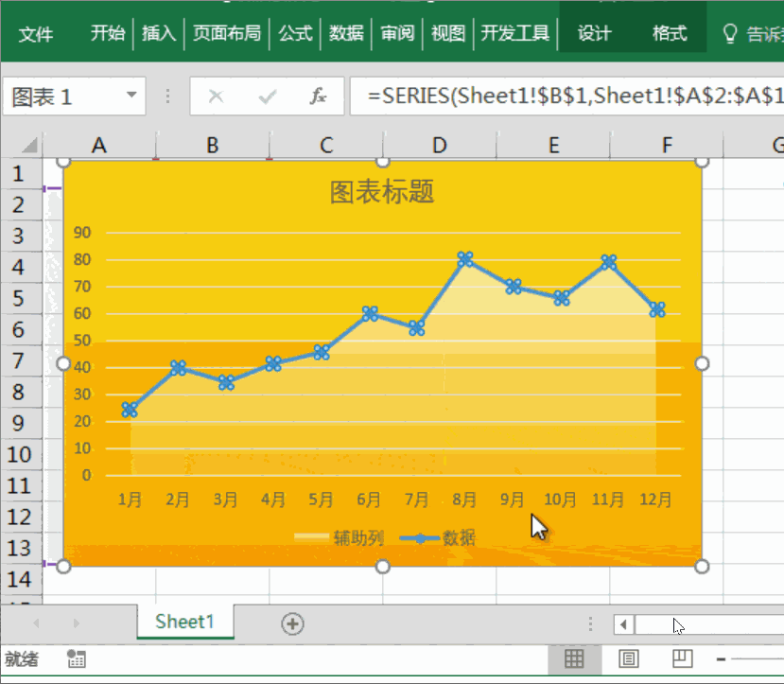The height and width of the screenshot is (684, 784).
Task: Open the chart tools 设计 tab
Action: [595, 33]
